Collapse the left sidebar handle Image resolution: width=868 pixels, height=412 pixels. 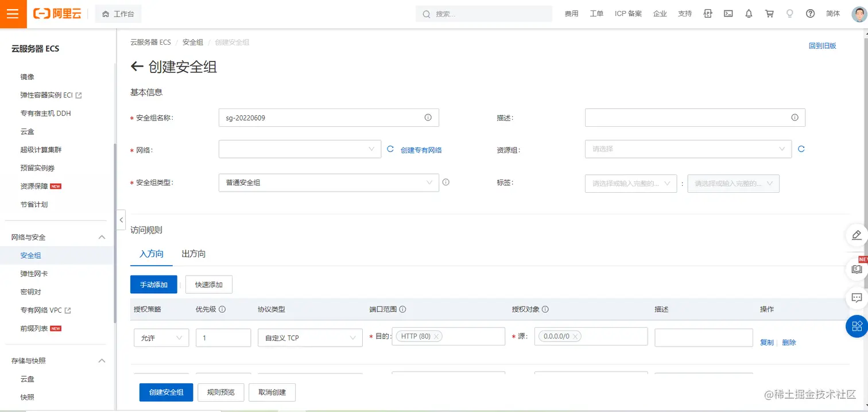pos(121,220)
